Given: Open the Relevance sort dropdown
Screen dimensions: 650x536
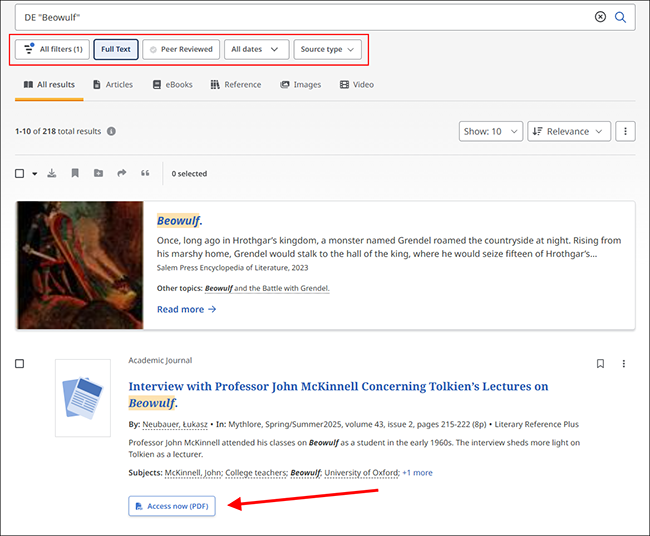Looking at the screenshot, I should (569, 131).
